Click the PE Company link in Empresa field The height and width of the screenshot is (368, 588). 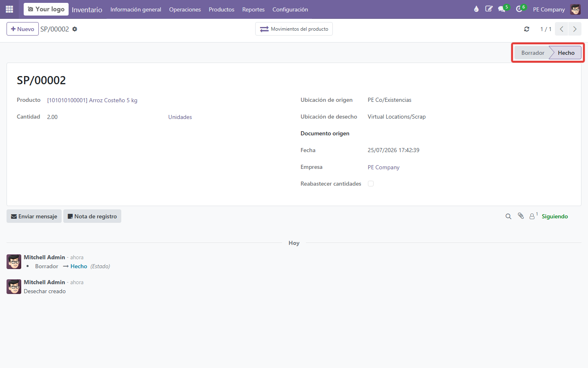[x=383, y=167]
